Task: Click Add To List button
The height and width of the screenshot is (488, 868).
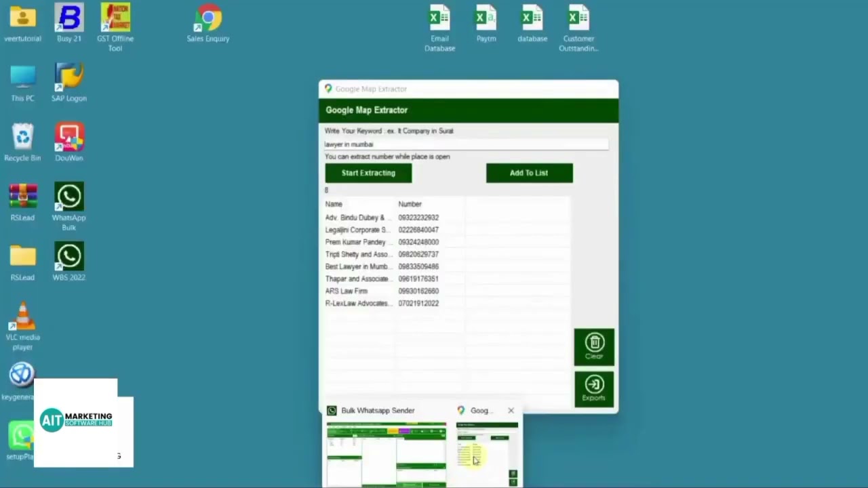Action: [529, 173]
